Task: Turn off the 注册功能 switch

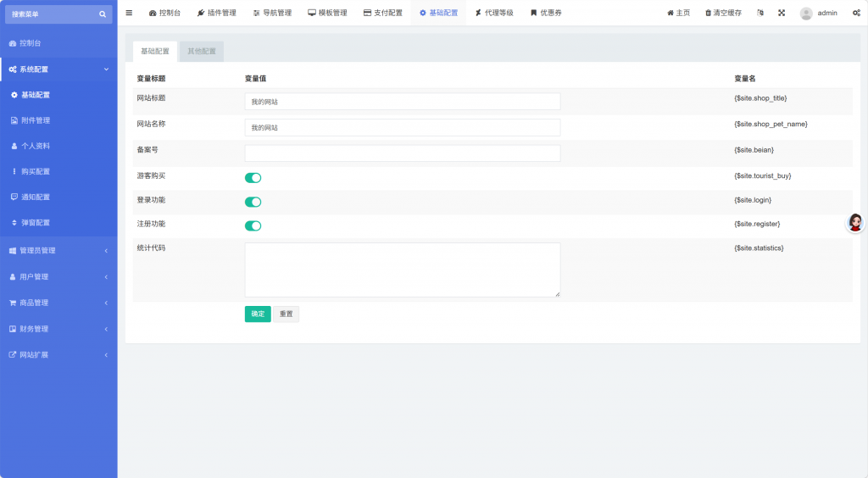Action: coord(253,225)
